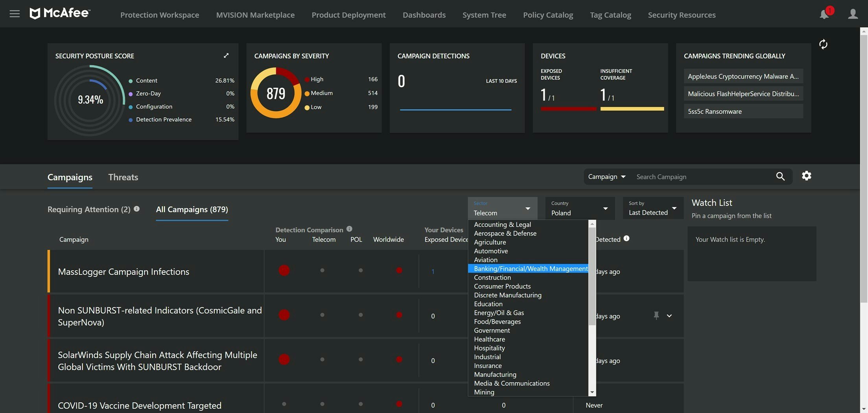The width and height of the screenshot is (868, 413).
Task: Open Requiring Attention (2) tab
Action: tap(89, 209)
